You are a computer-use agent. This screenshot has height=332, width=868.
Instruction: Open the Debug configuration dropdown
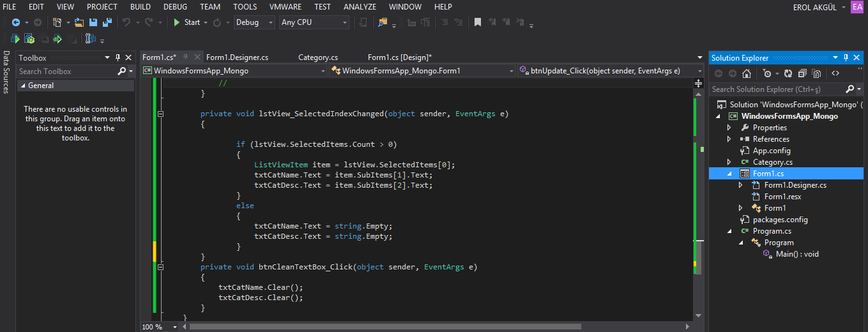[x=255, y=22]
